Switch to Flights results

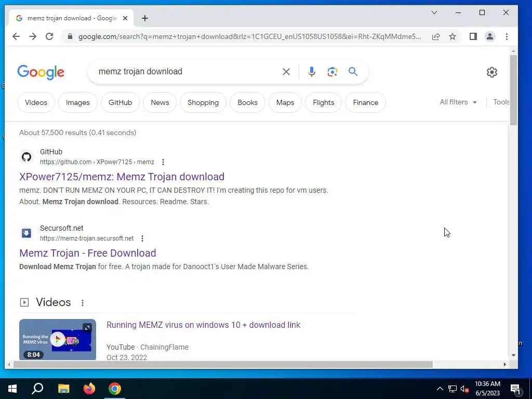click(323, 102)
